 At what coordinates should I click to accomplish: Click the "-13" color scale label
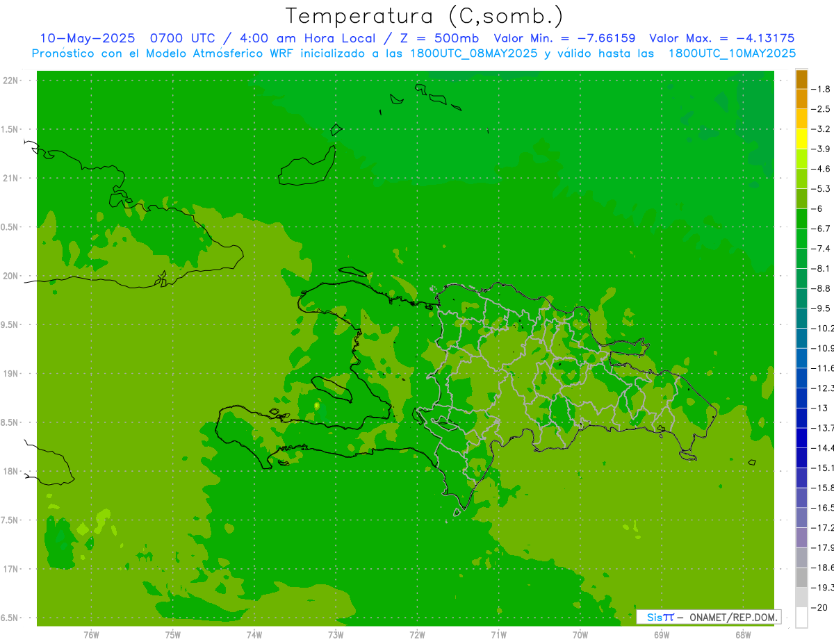pos(819,408)
